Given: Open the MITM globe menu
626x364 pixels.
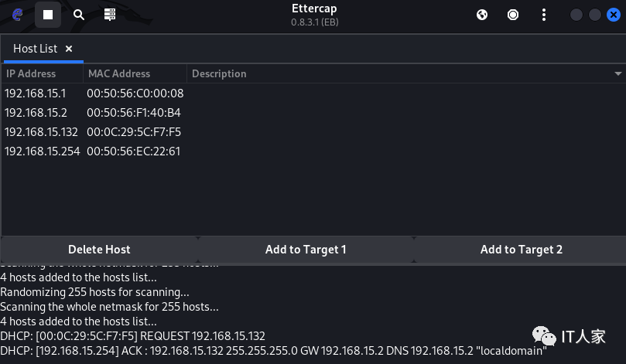Looking at the screenshot, I should pos(482,15).
